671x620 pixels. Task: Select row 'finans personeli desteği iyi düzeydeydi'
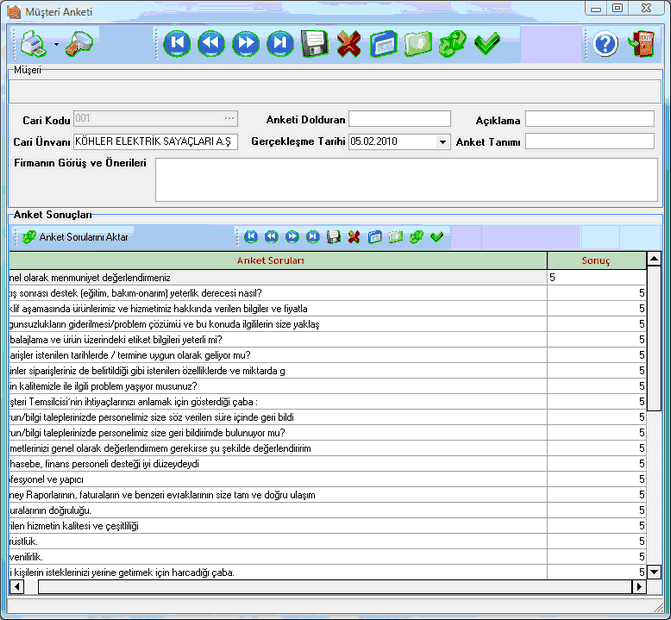point(327,464)
